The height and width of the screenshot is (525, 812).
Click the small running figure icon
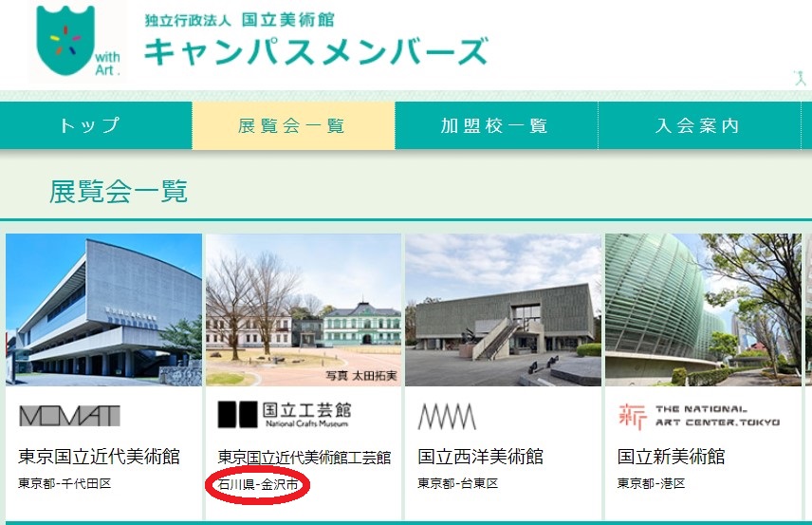(800, 78)
